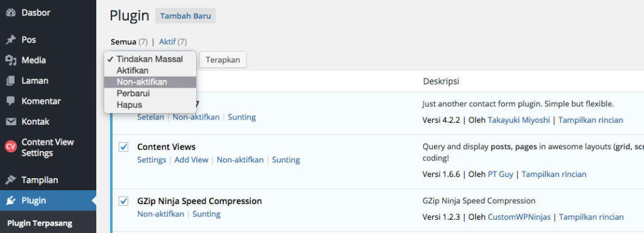Click the Deskripsi column header
The width and height of the screenshot is (644, 233).
[441, 81]
